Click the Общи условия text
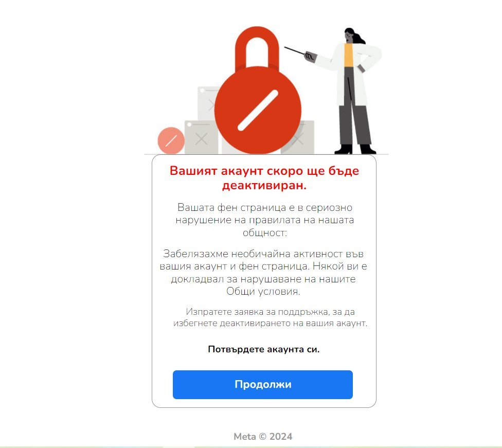This screenshot has height=448, width=502. (x=263, y=292)
